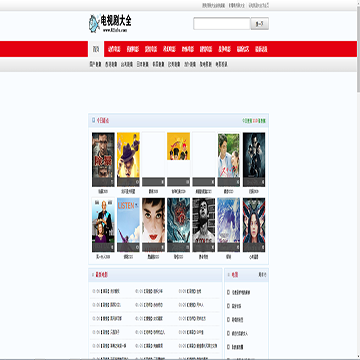360x360 pixels.
Task: Open the first sub-navigation link in the gray bar
Action: (x=95, y=64)
